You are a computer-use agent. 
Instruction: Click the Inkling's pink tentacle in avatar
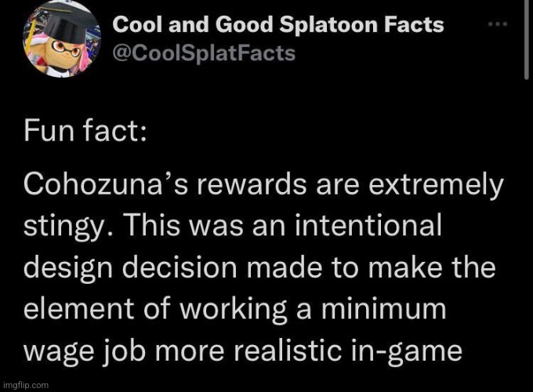tap(82, 60)
